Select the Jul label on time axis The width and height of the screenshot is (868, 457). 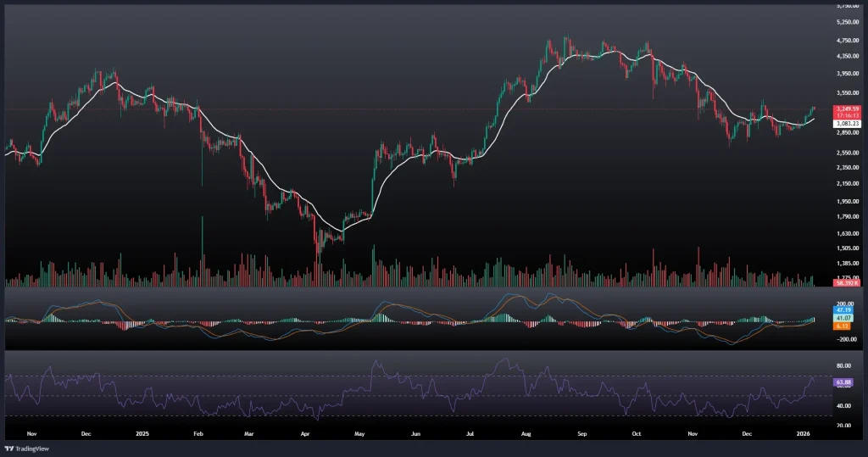click(x=470, y=432)
